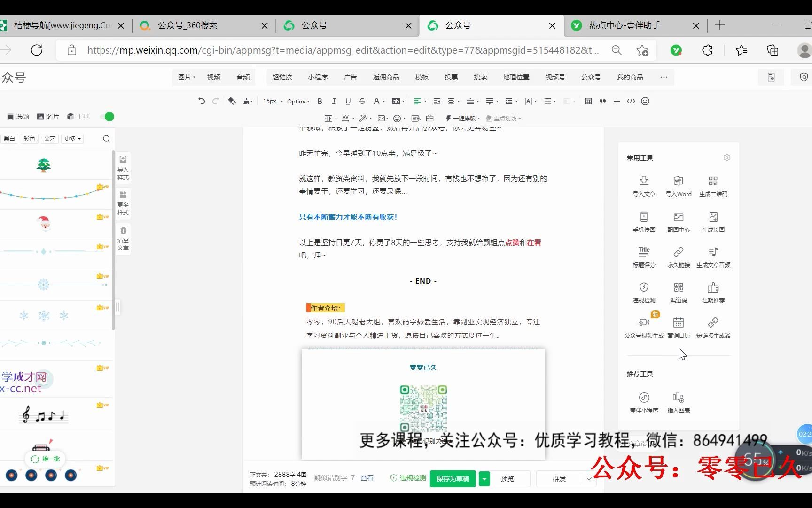Click the 导入Word tool
The width and height of the screenshot is (812, 508).
click(x=679, y=186)
